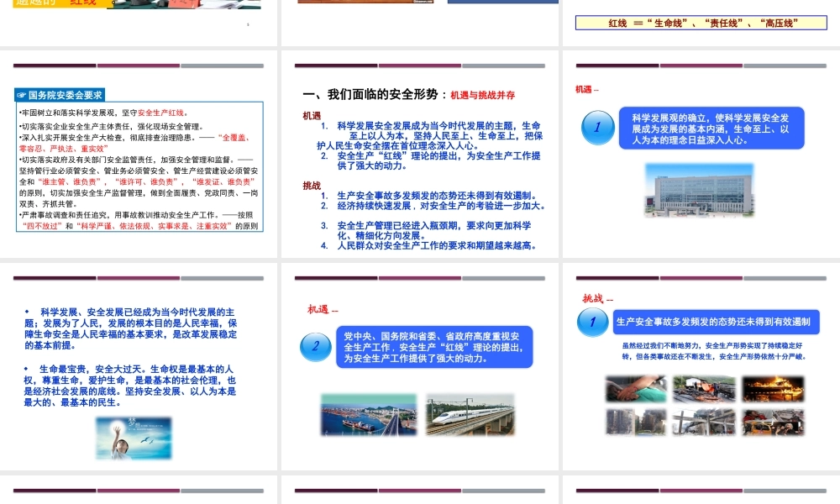840x504 pixels.
Task: Select blue box 科学发展观的确立 text
Action: (x=711, y=129)
